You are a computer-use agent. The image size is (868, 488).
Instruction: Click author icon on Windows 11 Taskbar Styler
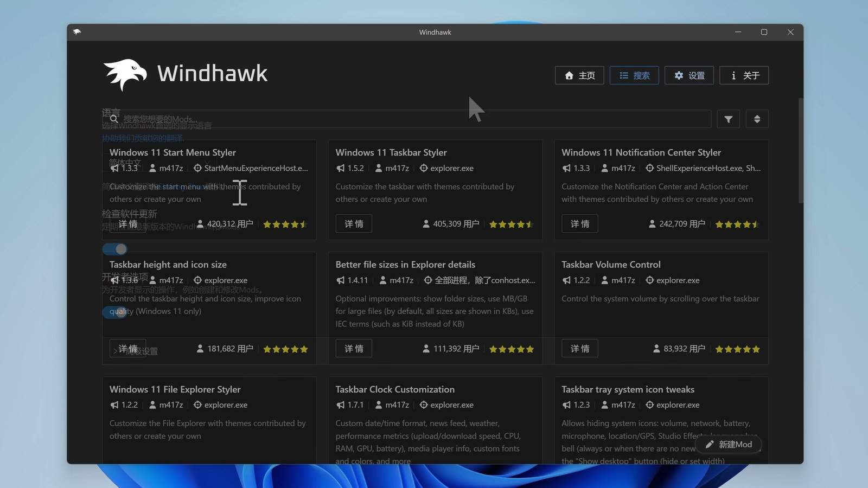coord(379,168)
